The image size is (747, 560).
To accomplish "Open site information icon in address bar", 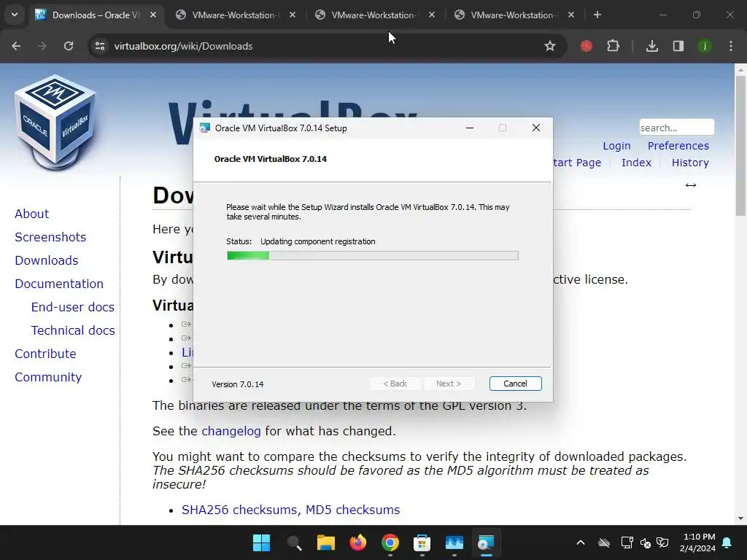I will [100, 46].
